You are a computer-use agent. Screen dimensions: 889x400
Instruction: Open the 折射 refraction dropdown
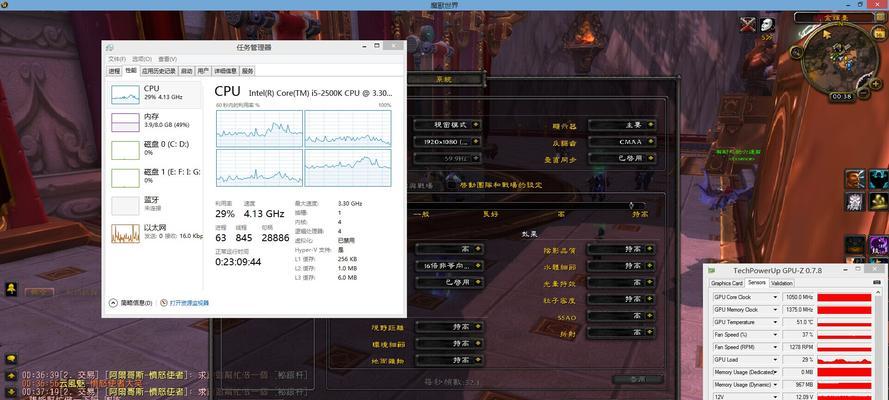pyautogui.click(x=621, y=333)
